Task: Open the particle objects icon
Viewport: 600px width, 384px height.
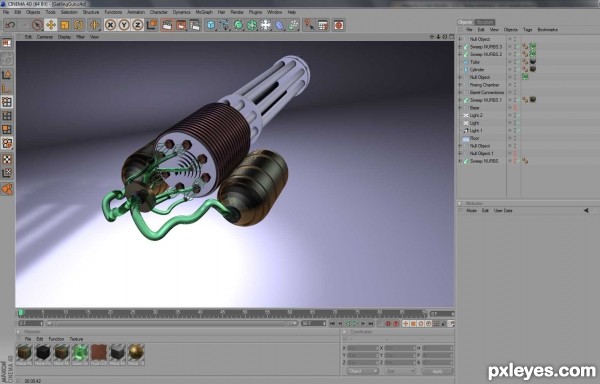Action: (x=293, y=25)
